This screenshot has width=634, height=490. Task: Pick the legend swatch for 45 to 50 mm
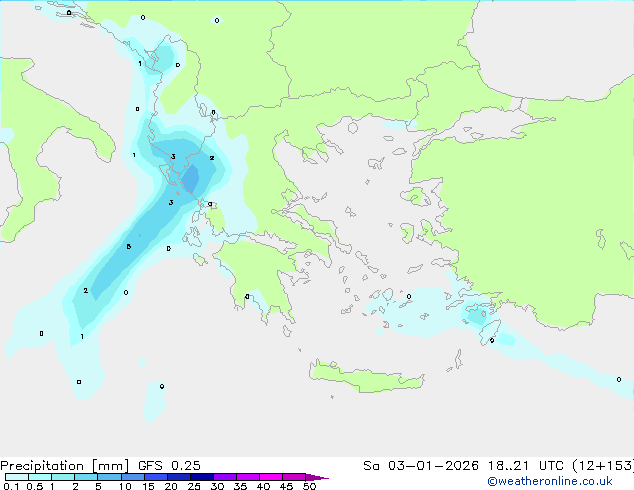point(294,477)
